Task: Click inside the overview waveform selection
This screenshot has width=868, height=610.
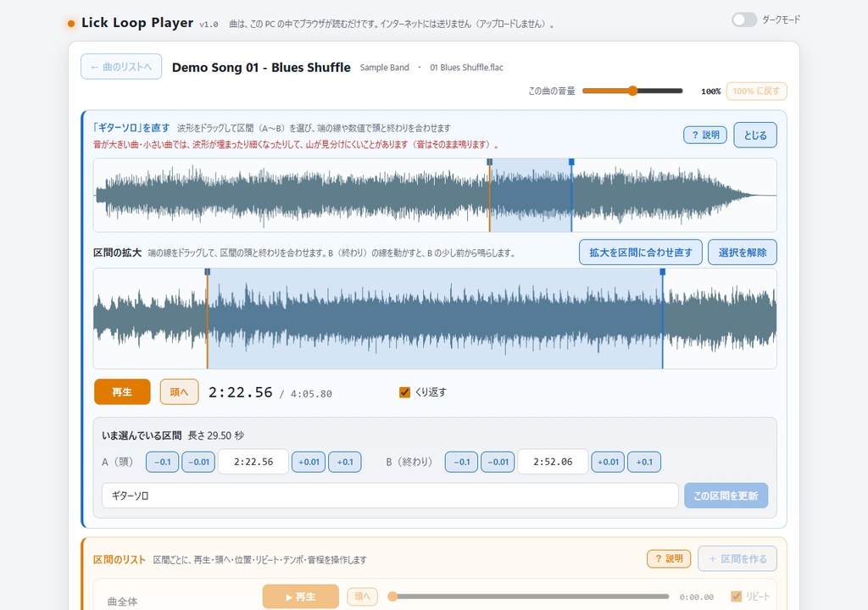Action: coord(531,195)
